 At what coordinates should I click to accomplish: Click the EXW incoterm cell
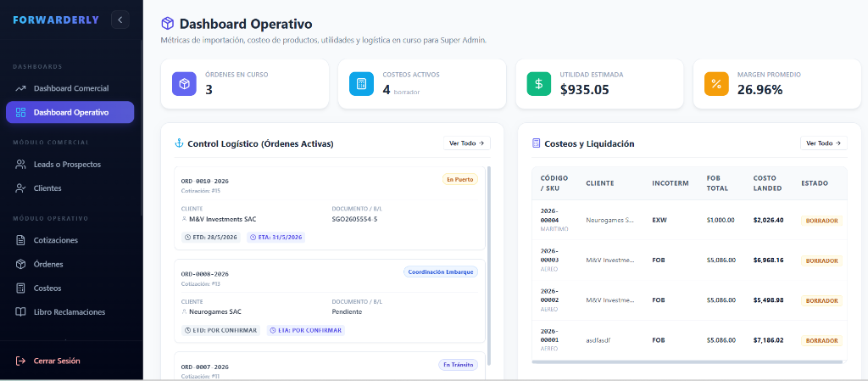pos(659,220)
